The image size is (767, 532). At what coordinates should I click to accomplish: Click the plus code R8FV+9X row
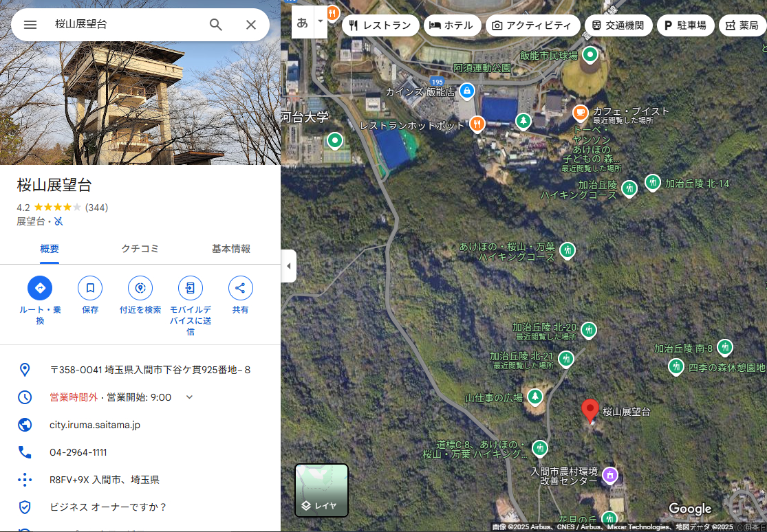[x=140, y=480]
